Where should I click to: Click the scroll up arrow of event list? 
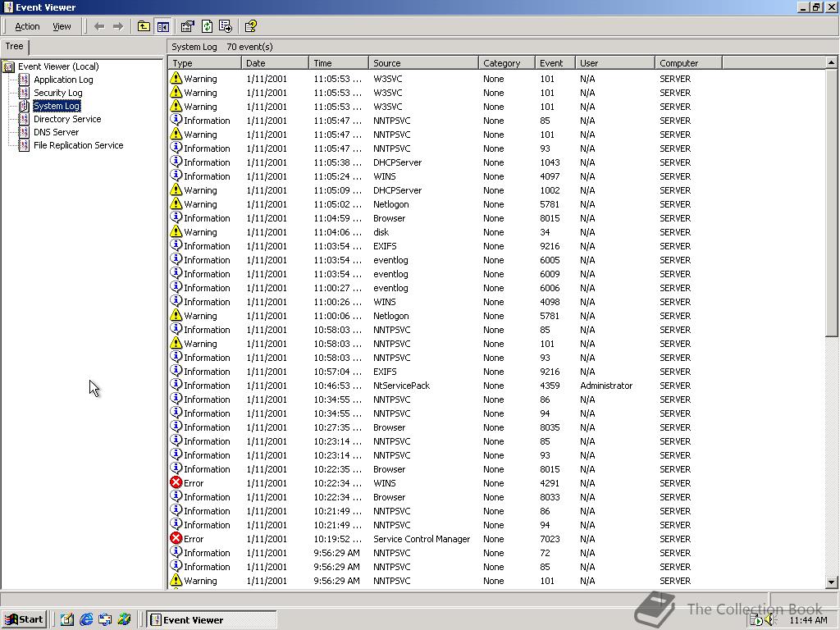click(x=831, y=62)
